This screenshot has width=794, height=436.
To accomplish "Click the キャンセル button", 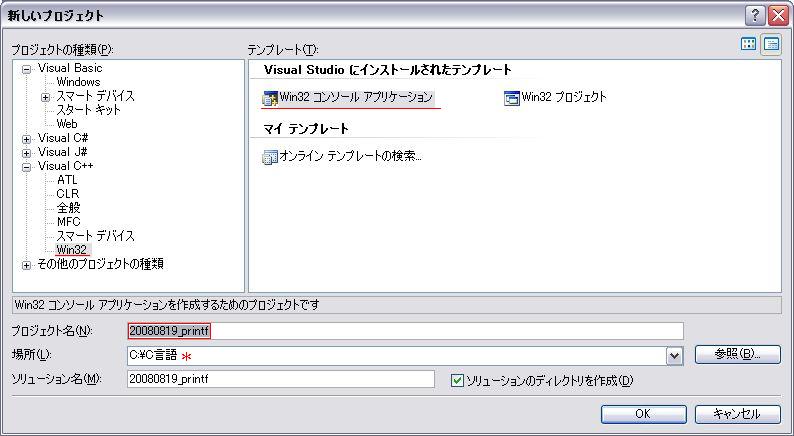I will coord(737,414).
